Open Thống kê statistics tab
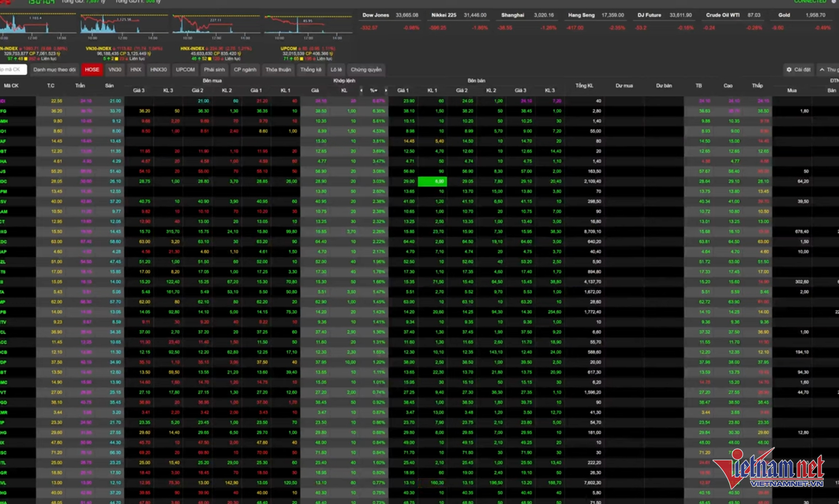The width and height of the screenshot is (839, 504). point(310,70)
